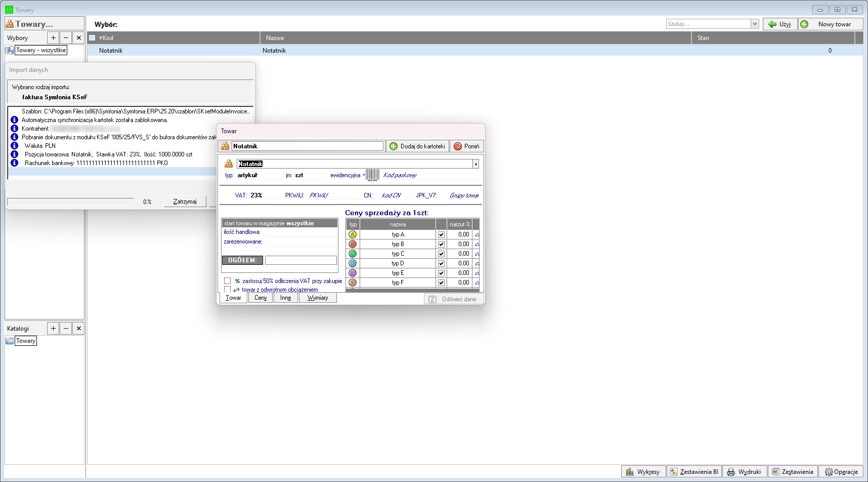This screenshot has width=868, height=482.
Task: Enable 50% VAT deduction checkbox
Action: pos(228,281)
